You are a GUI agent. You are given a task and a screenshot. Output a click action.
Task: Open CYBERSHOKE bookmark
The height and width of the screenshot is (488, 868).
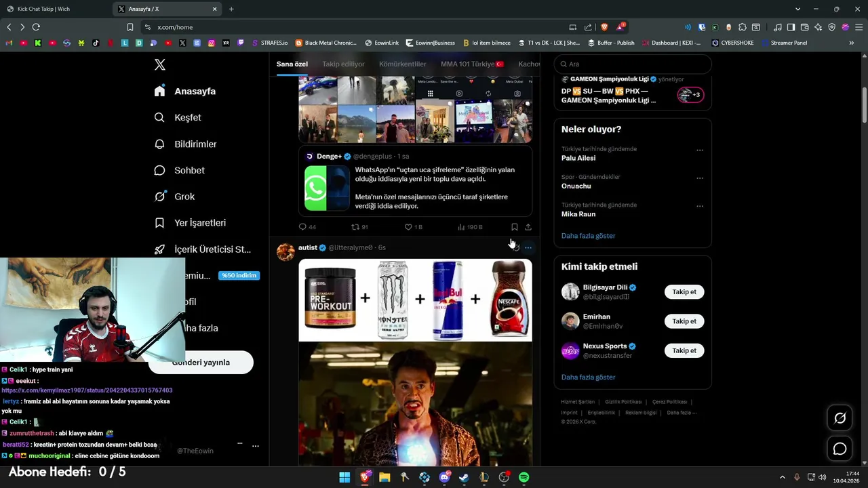coord(732,43)
